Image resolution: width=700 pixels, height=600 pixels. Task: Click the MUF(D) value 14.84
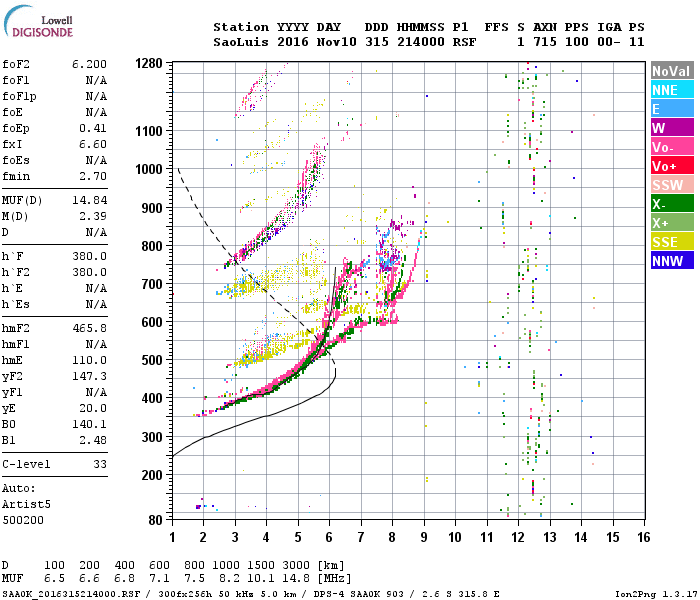click(x=90, y=200)
